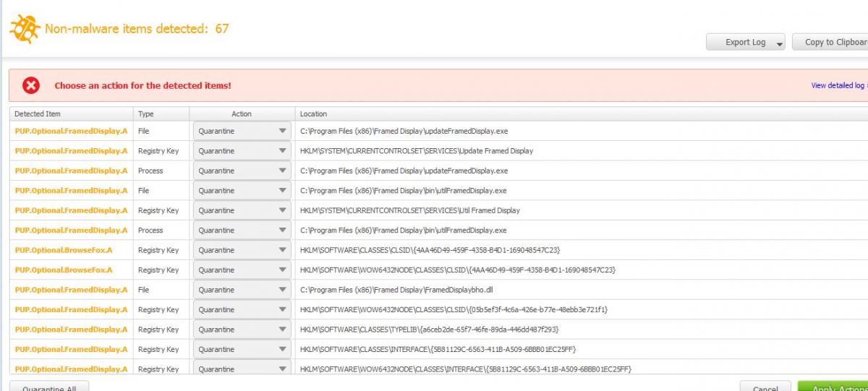Select location HKLM\SYSTEM\CURRENTCONTROLSET\SERVICES\Update Framed Display

(417, 151)
